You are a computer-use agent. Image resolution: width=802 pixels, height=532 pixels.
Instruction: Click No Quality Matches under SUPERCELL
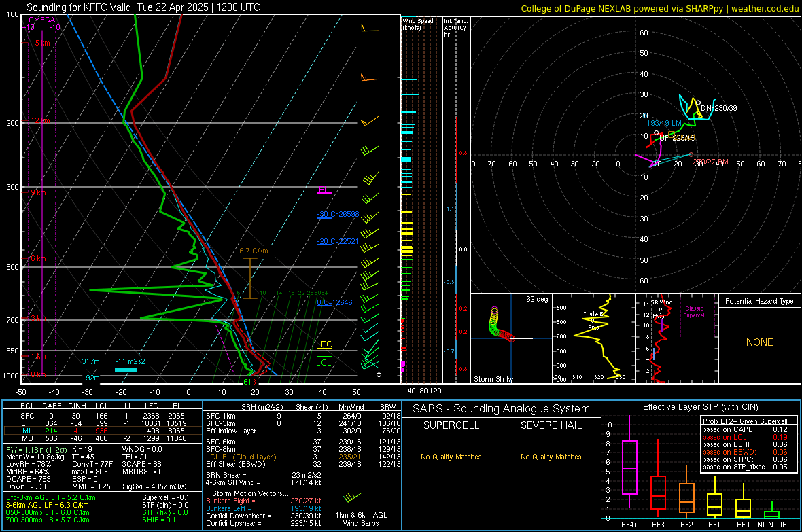pos(451,457)
